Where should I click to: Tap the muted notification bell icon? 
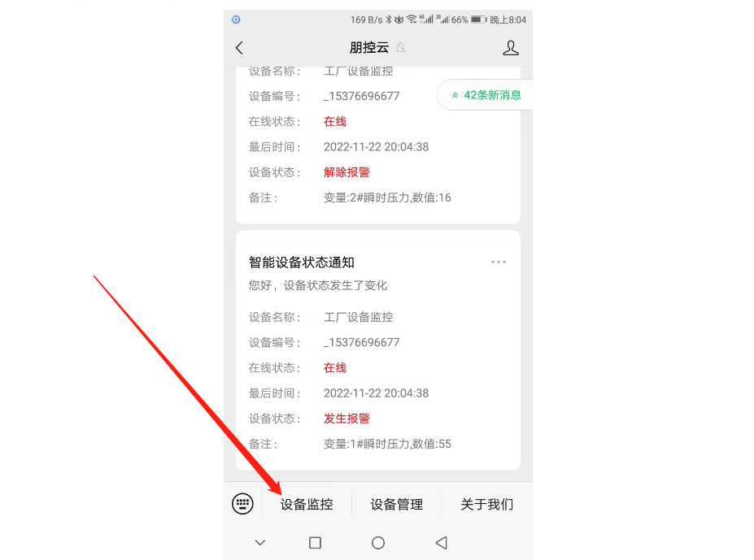[401, 48]
